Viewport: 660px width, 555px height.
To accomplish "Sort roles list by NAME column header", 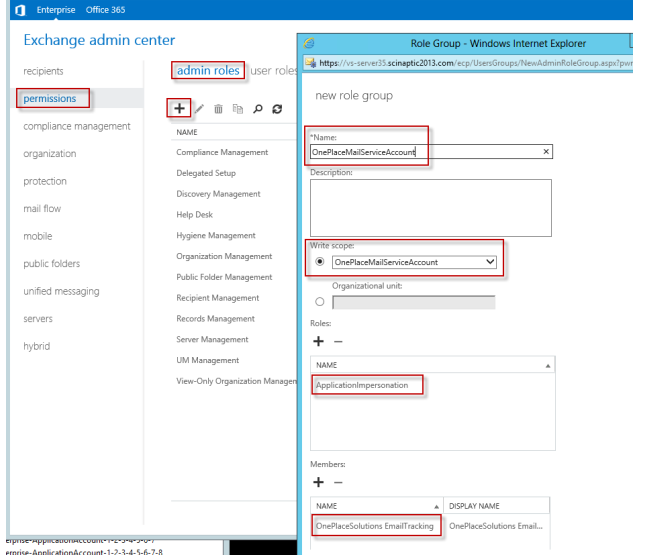I will pyautogui.click(x=430, y=366).
